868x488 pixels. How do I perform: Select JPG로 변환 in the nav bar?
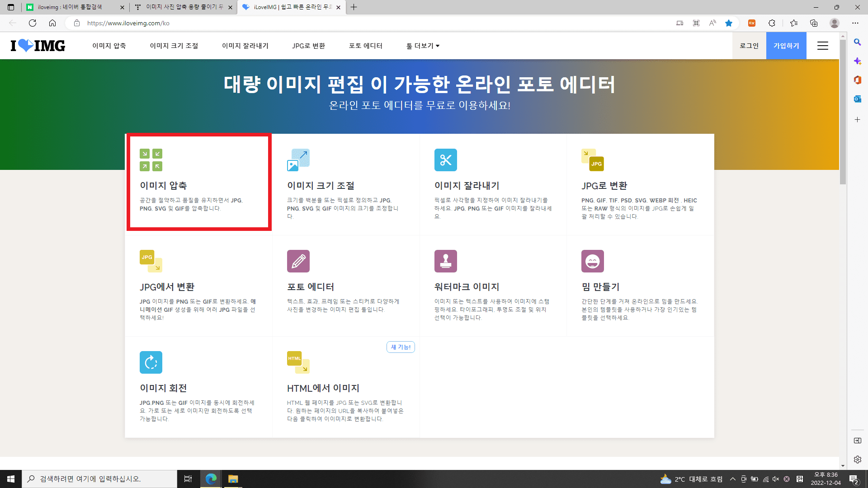coord(309,46)
